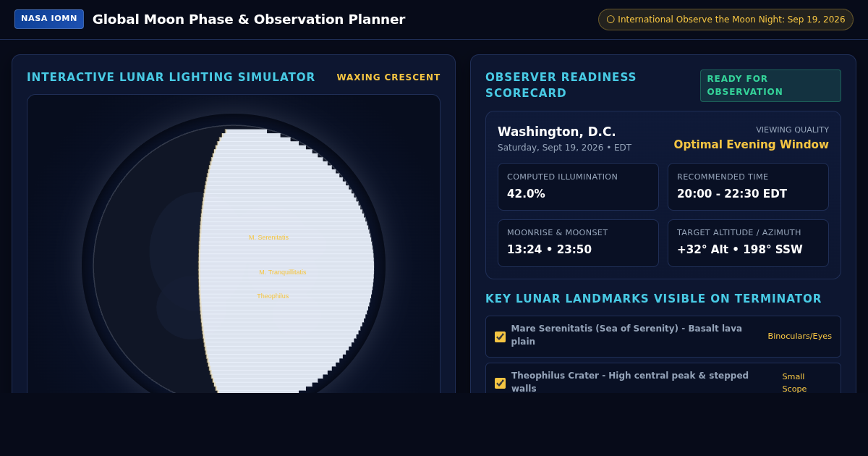
Task: Click the Binoculars/Eyes equipment tag
Action: tap(799, 337)
